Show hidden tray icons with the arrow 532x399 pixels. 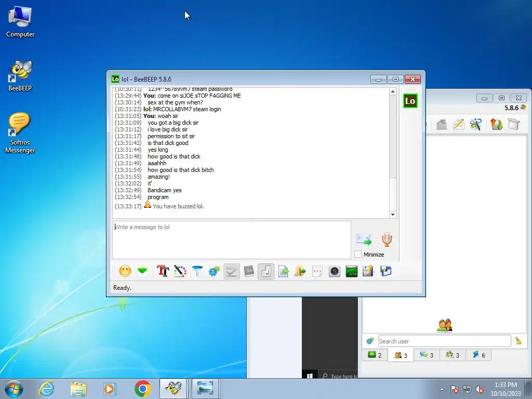coord(442,389)
